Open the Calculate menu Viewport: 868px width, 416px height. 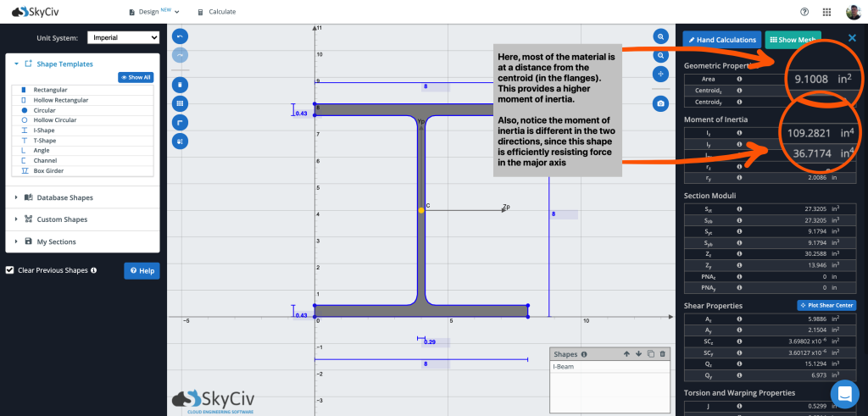[x=217, y=12]
